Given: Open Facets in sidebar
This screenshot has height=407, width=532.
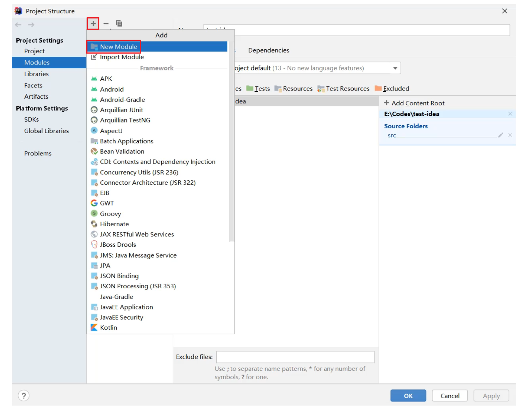Looking at the screenshot, I should [x=33, y=85].
